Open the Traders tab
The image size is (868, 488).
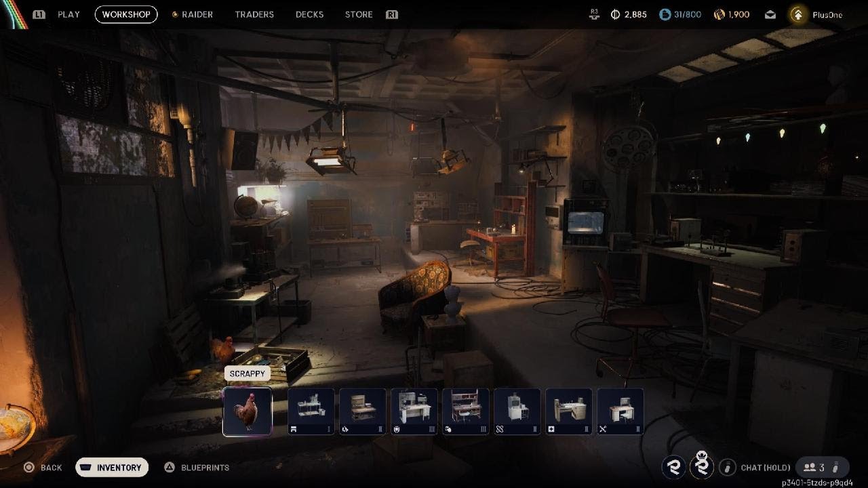point(254,14)
